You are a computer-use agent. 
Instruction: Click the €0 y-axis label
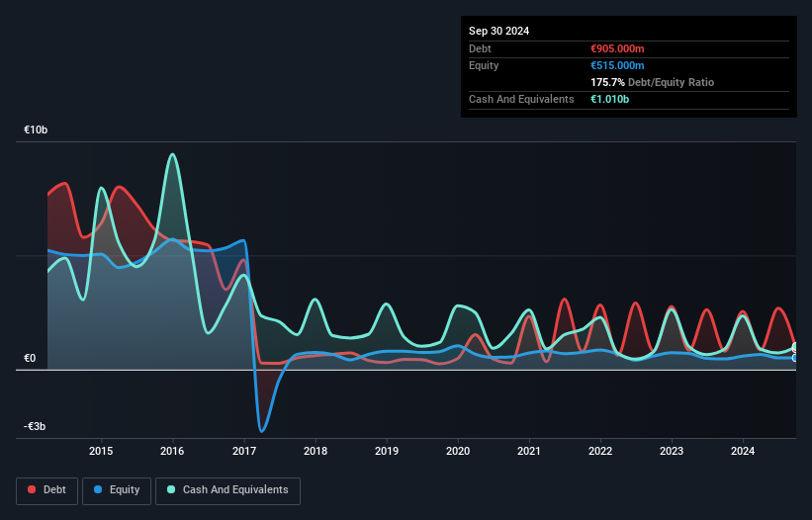click(x=30, y=358)
